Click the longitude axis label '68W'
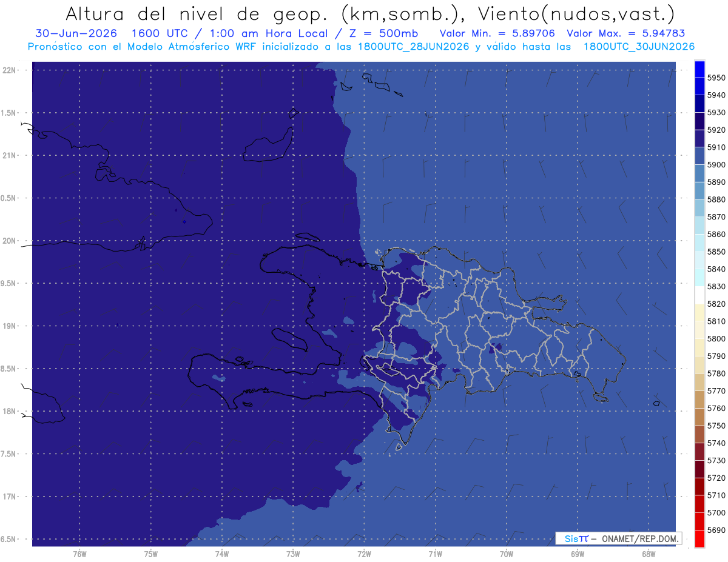 649,554
